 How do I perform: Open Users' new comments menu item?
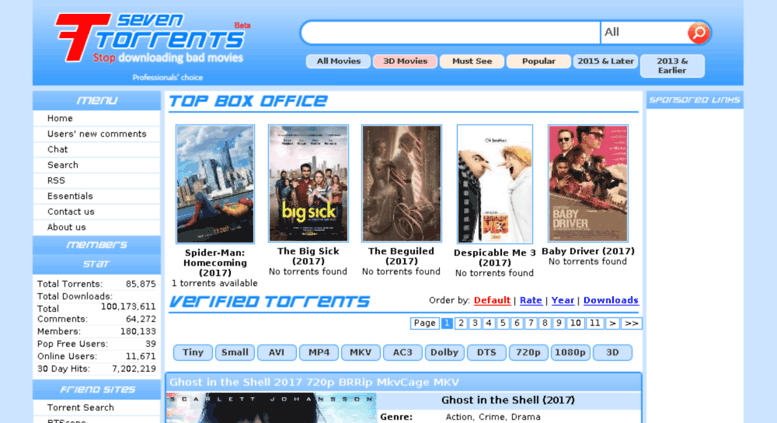coord(97,134)
